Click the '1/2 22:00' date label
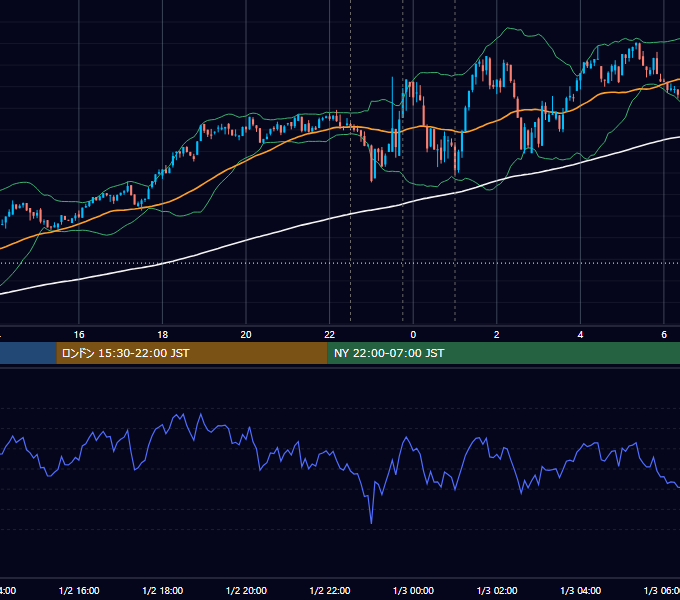This screenshot has width=680, height=600. coord(330,590)
